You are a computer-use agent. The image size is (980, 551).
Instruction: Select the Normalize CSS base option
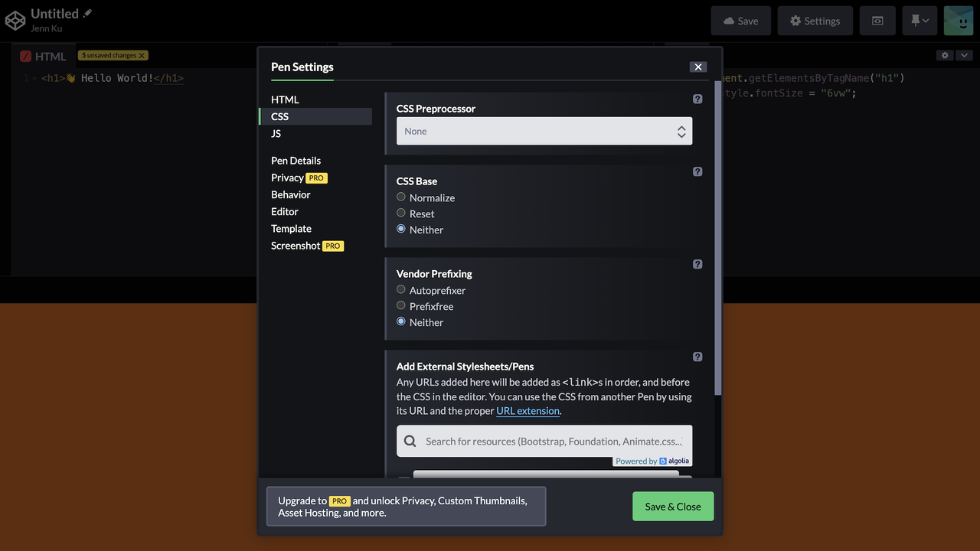point(401,197)
